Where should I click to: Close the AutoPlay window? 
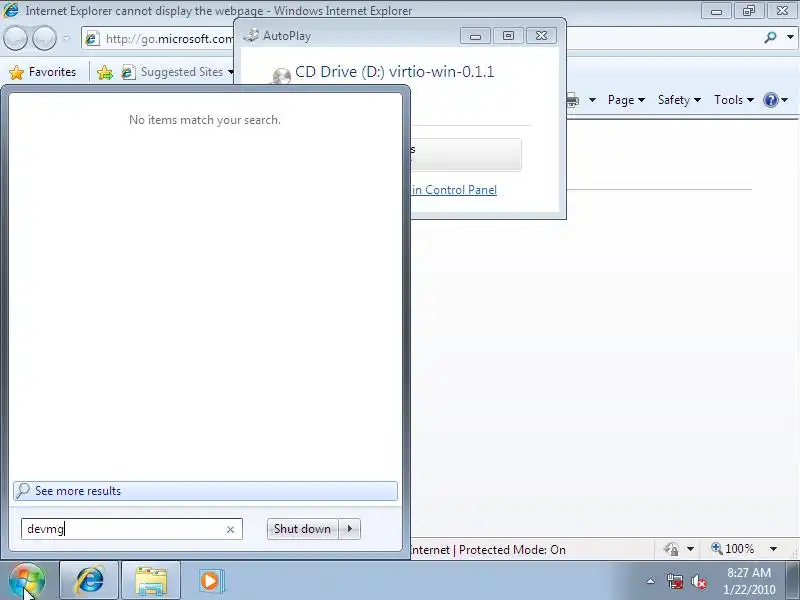541,36
